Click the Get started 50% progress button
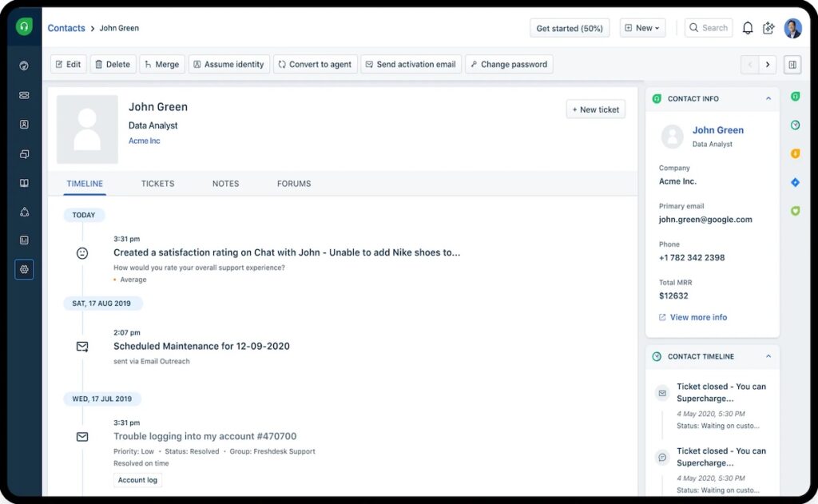 [570, 27]
